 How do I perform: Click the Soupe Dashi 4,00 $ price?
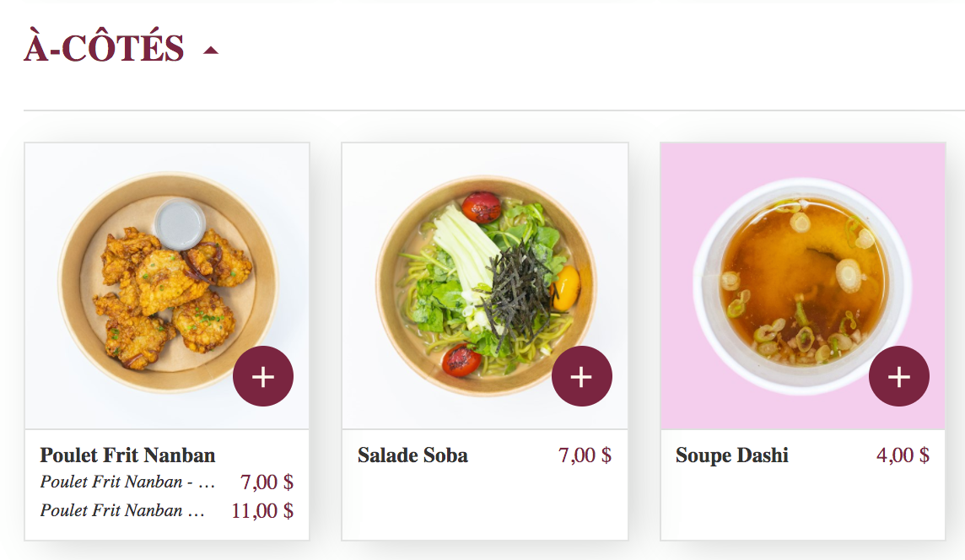tap(903, 455)
